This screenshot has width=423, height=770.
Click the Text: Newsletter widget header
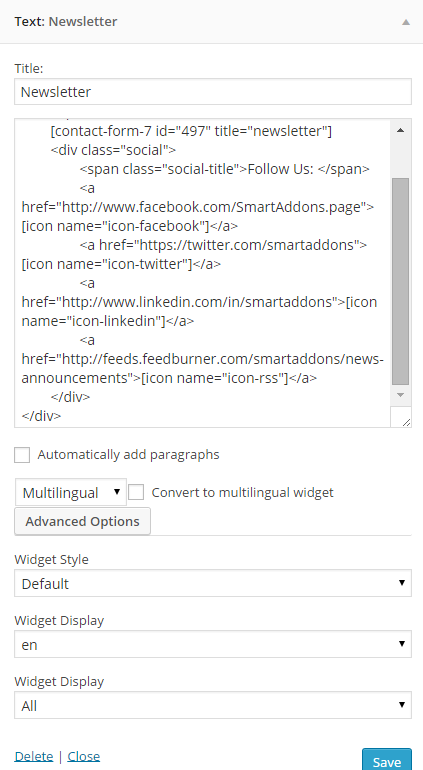click(211, 22)
